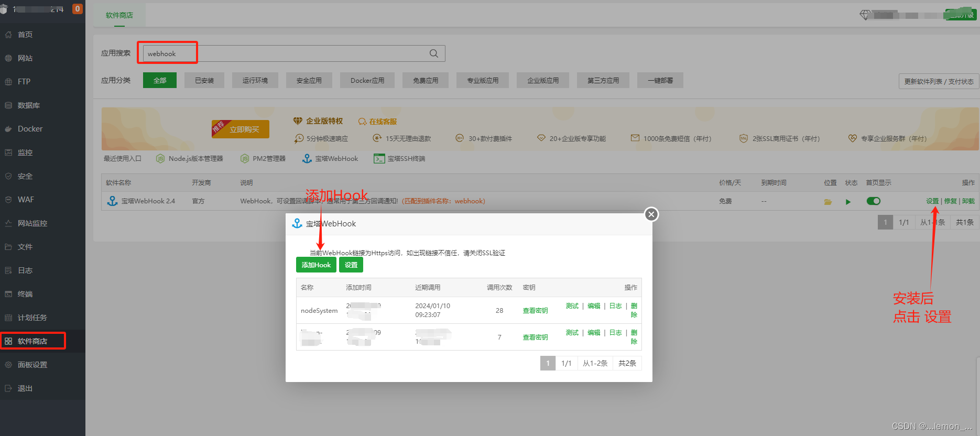Open the 网站 sidebar item
This screenshot has width=980, height=436.
[25, 58]
